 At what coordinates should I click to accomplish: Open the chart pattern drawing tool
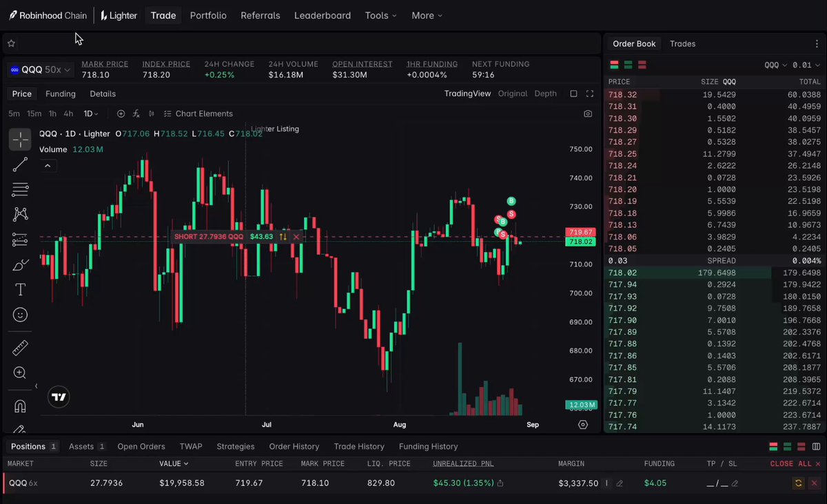20,214
